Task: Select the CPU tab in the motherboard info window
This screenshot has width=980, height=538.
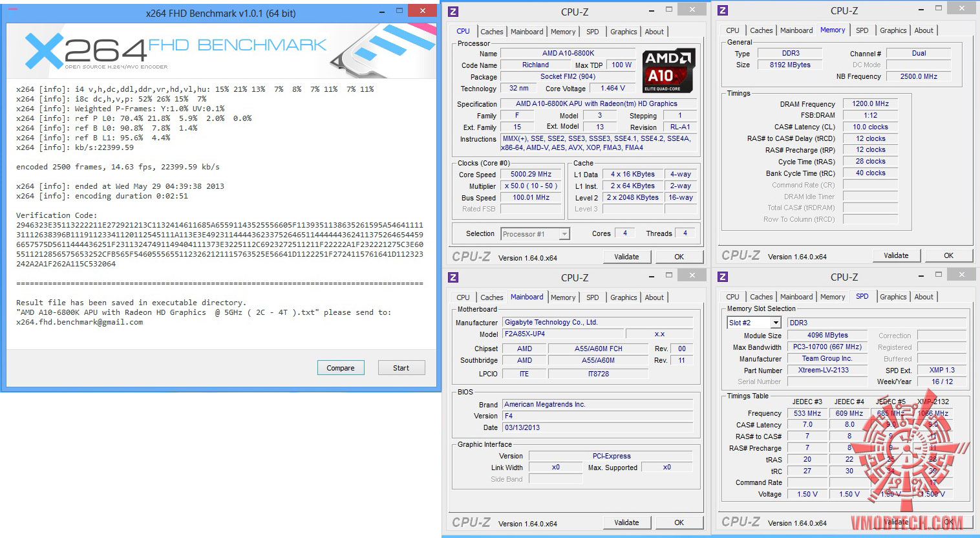Action: click(x=463, y=297)
